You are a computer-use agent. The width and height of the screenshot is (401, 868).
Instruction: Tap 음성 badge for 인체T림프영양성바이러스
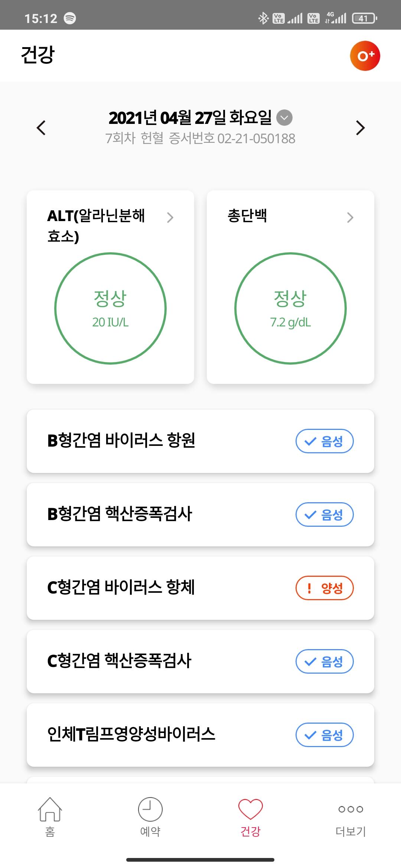[324, 735]
